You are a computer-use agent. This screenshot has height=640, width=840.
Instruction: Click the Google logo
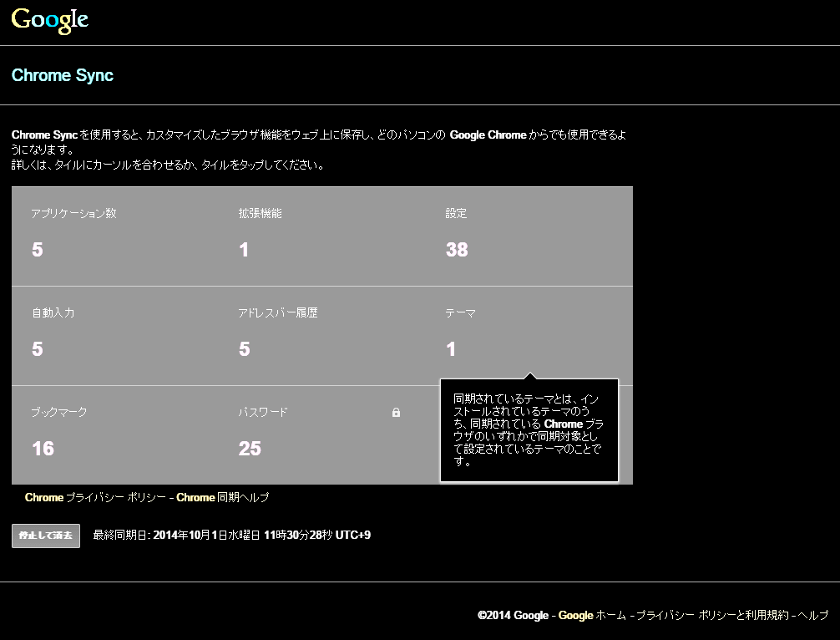point(50,21)
